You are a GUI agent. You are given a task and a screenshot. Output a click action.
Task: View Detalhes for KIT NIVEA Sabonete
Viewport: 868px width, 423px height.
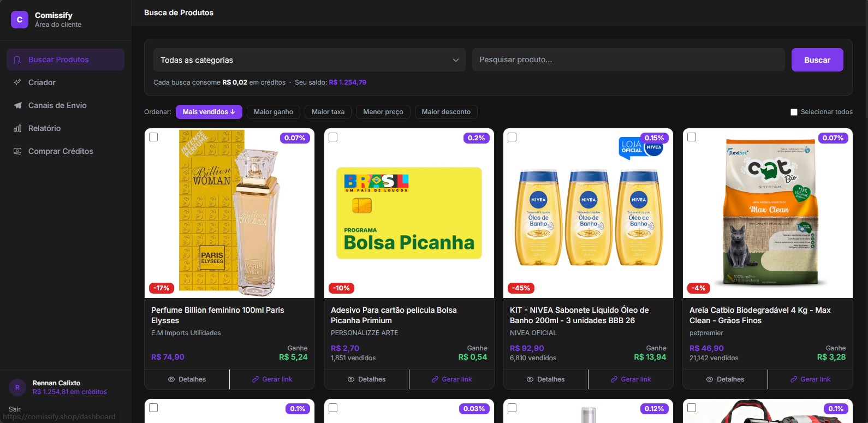(x=546, y=379)
